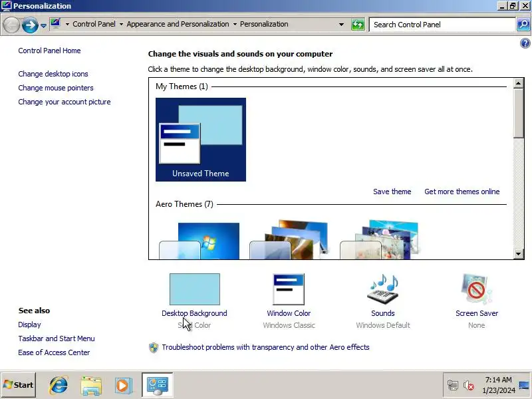The height and width of the screenshot is (399, 532).
Task: Open Change mouse pointers link
Action: coord(56,88)
